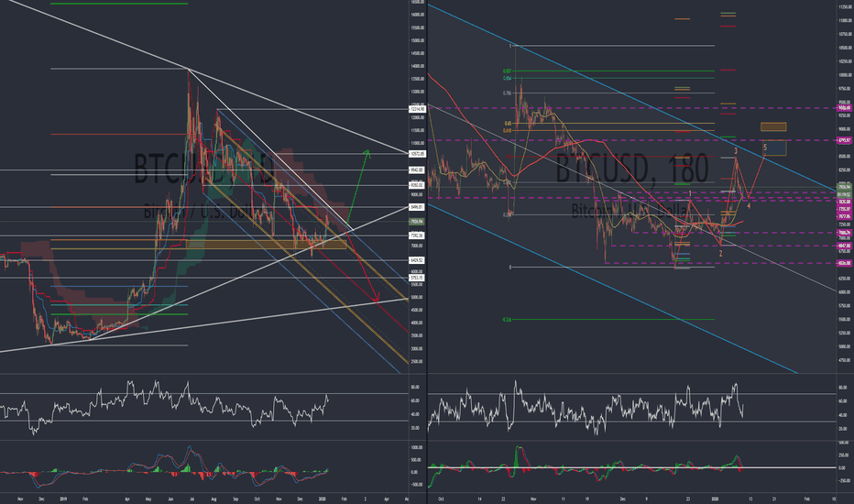Click the 8500.00 tick on right price axis
Image resolution: width=854 pixels, height=504 pixels.
click(845, 157)
